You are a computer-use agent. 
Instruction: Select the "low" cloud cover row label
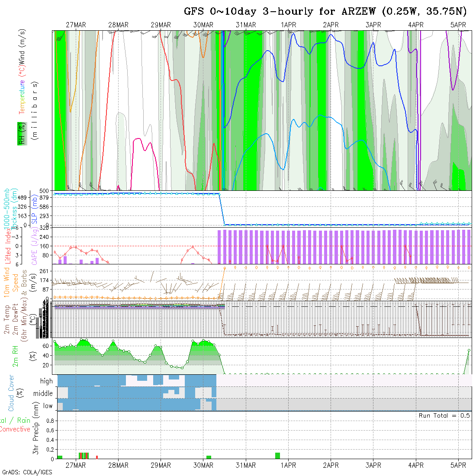click(x=48, y=406)
